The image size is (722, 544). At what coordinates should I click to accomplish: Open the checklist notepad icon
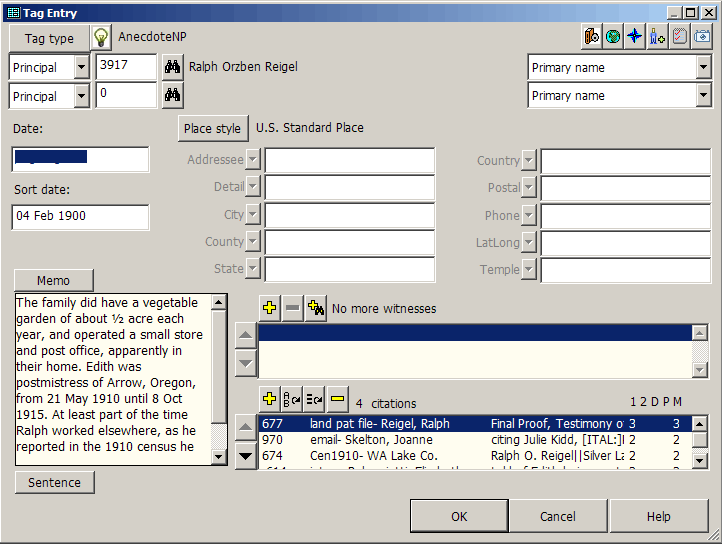pyautogui.click(x=679, y=36)
